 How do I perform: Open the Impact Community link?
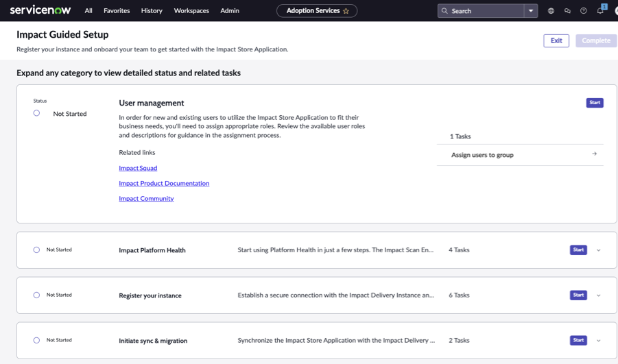pos(146,199)
